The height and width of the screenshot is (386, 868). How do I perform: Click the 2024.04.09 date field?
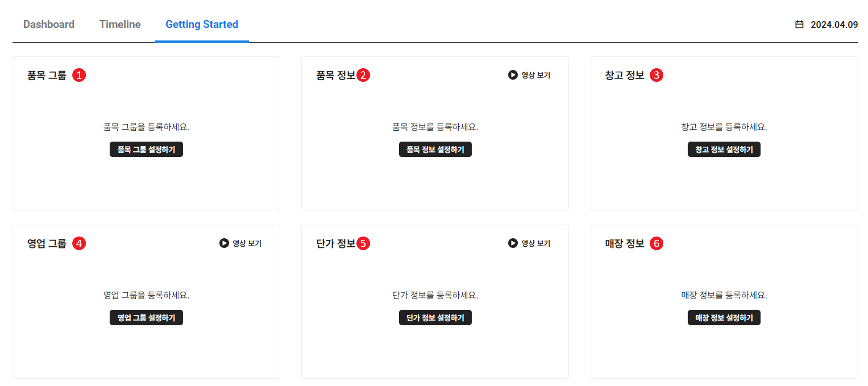(834, 25)
